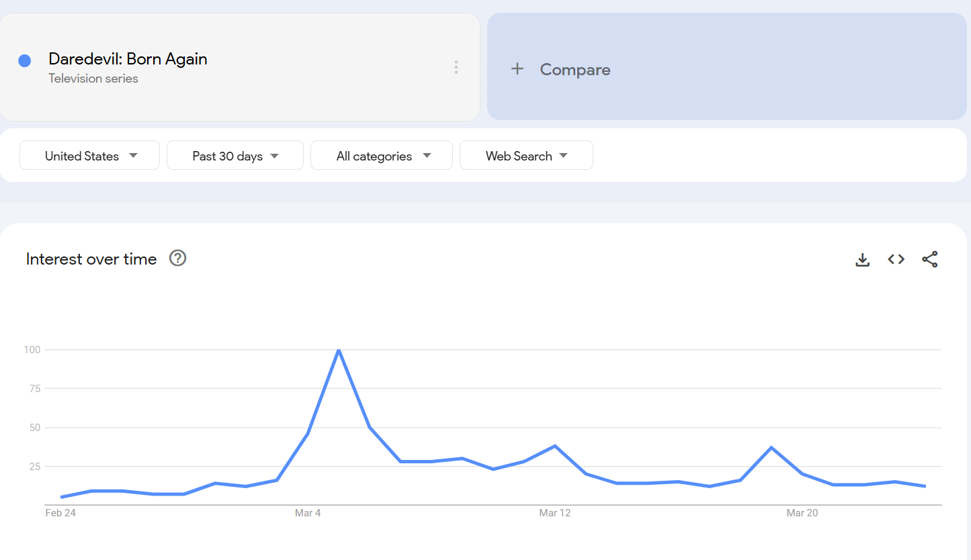Open help for Interest over time
The height and width of the screenshot is (560, 971).
point(177,258)
